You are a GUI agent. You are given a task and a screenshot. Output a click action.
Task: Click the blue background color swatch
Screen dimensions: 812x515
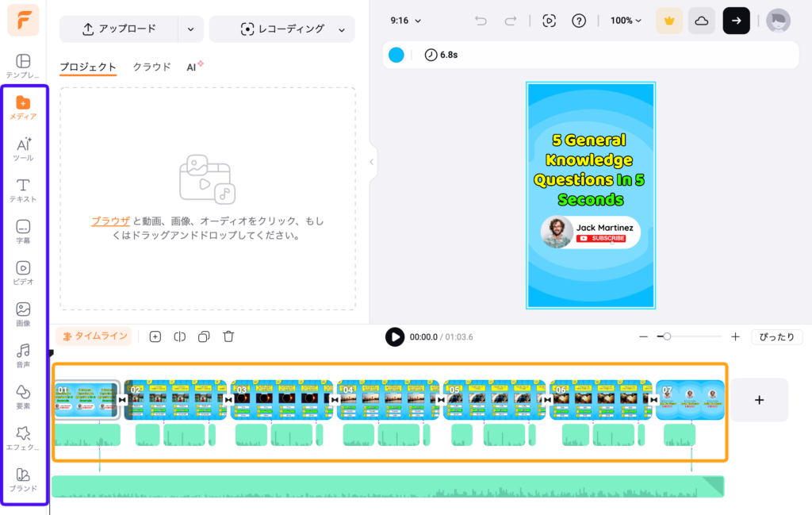396,55
